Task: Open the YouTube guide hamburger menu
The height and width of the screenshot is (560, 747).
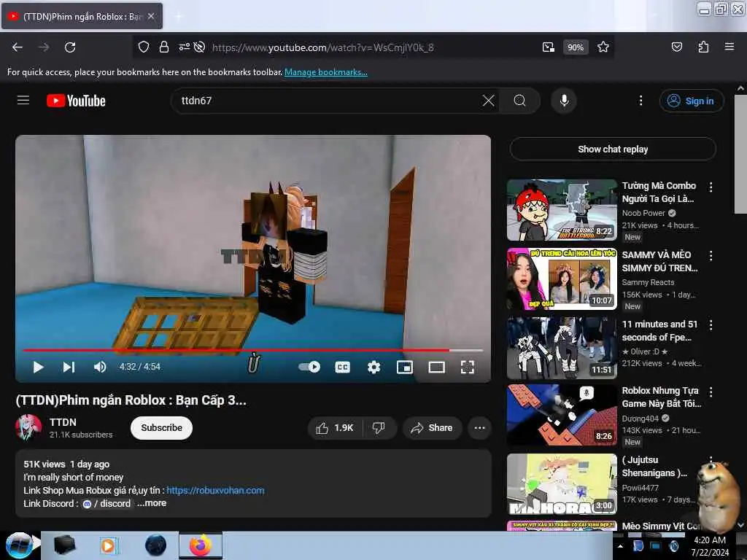Action: coord(23,101)
